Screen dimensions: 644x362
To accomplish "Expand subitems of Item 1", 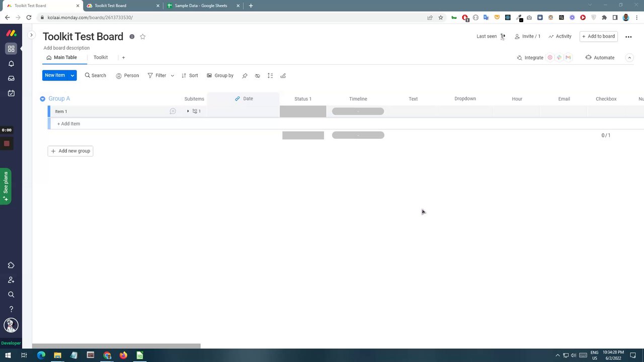I will pos(188,111).
